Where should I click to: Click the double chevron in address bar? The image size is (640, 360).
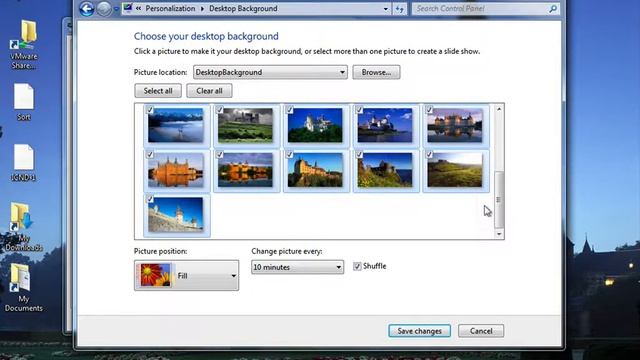pos(139,9)
